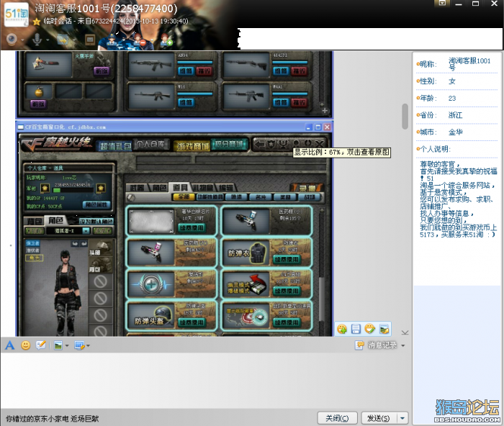Click 维修 for the M16 rifle
The image size is (504, 426).
186,102
